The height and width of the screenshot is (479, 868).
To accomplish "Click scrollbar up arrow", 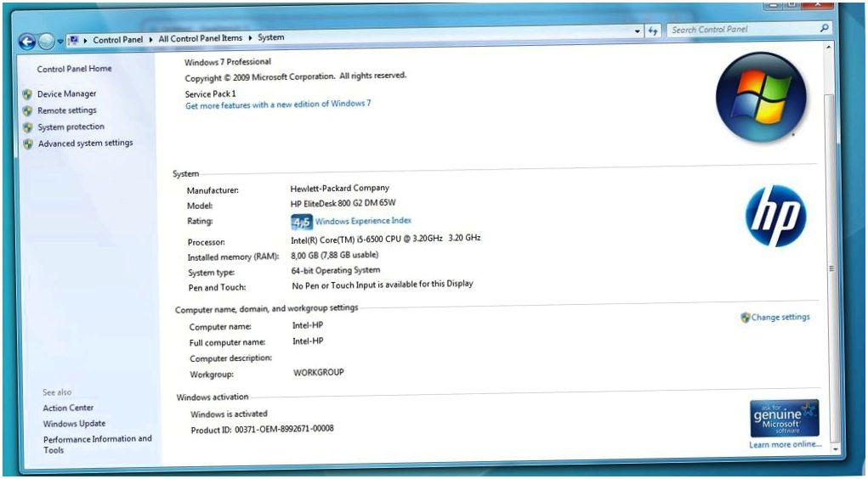I will click(x=828, y=48).
